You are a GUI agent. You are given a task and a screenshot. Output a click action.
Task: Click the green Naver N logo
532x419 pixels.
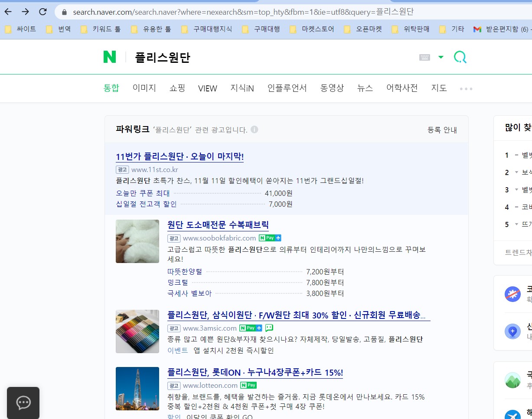(110, 57)
